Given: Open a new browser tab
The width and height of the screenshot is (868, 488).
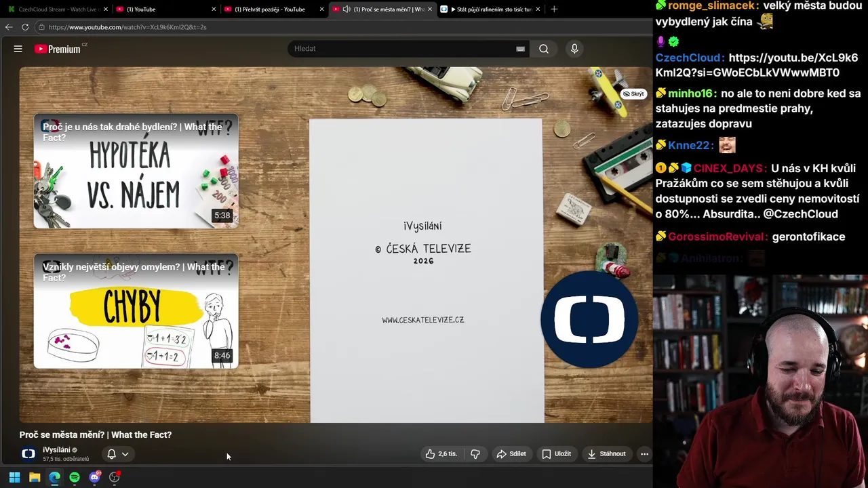Looking at the screenshot, I should (554, 9).
